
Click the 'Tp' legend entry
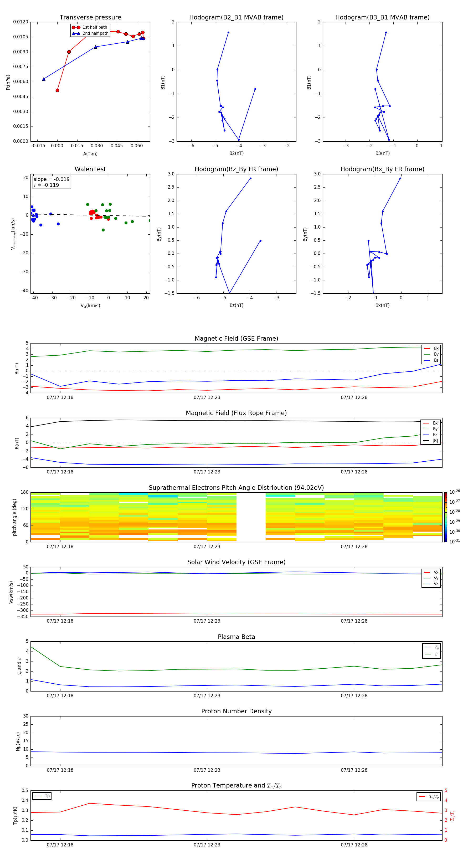42,796
